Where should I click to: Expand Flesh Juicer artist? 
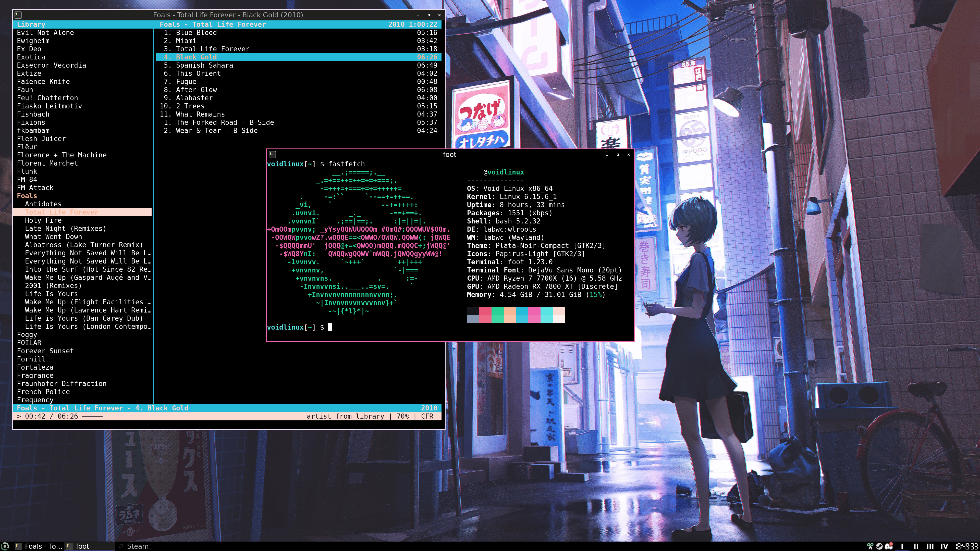point(41,139)
